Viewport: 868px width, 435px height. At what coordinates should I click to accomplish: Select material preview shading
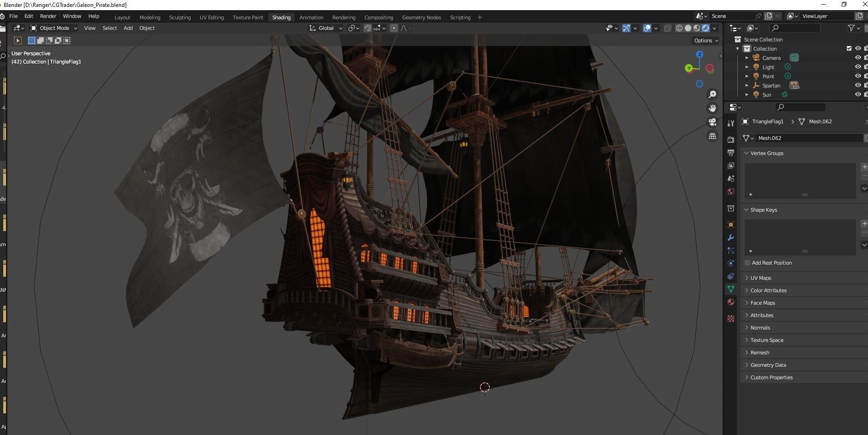(x=697, y=28)
